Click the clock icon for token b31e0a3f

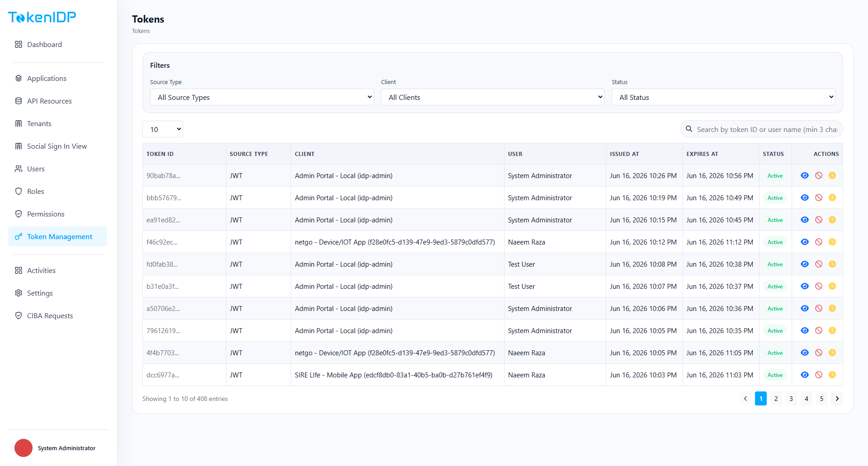coord(832,286)
